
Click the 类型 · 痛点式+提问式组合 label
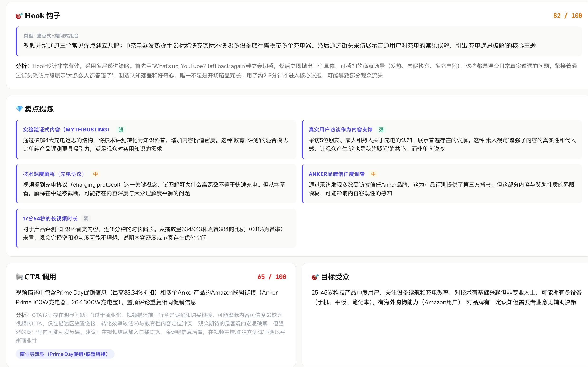point(51,36)
